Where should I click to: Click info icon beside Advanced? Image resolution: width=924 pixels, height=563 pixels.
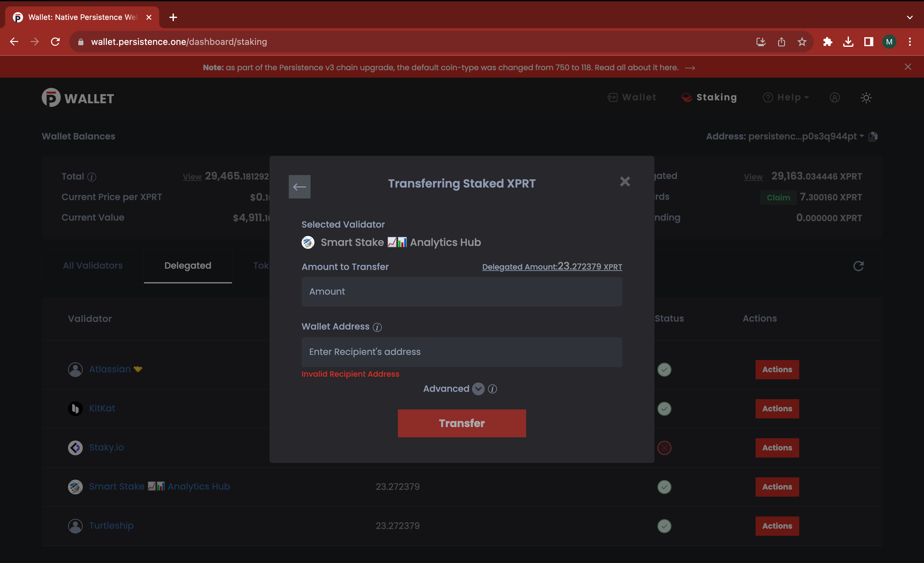click(x=492, y=389)
